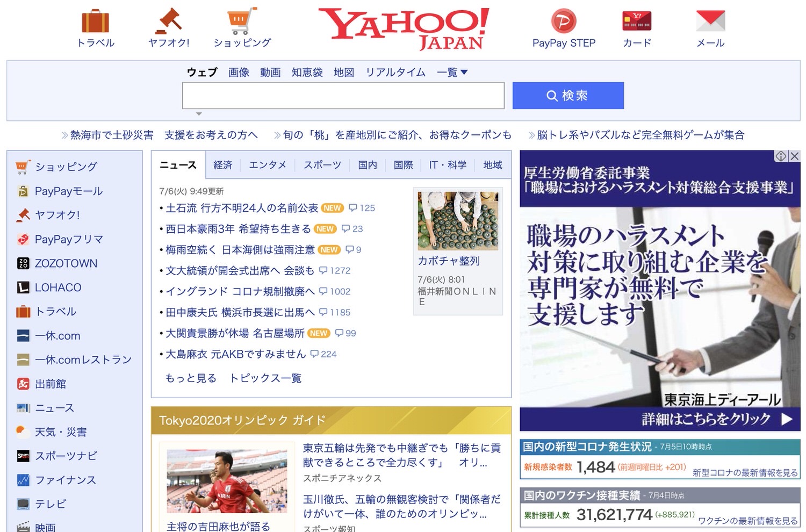Open ワクチンの最新情報を見る link
Viewport: 806px width, 532px height.
coord(748,521)
